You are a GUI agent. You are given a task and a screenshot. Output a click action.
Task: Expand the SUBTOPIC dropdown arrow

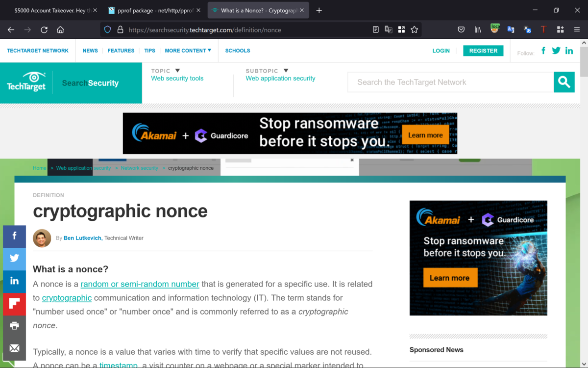(x=286, y=71)
